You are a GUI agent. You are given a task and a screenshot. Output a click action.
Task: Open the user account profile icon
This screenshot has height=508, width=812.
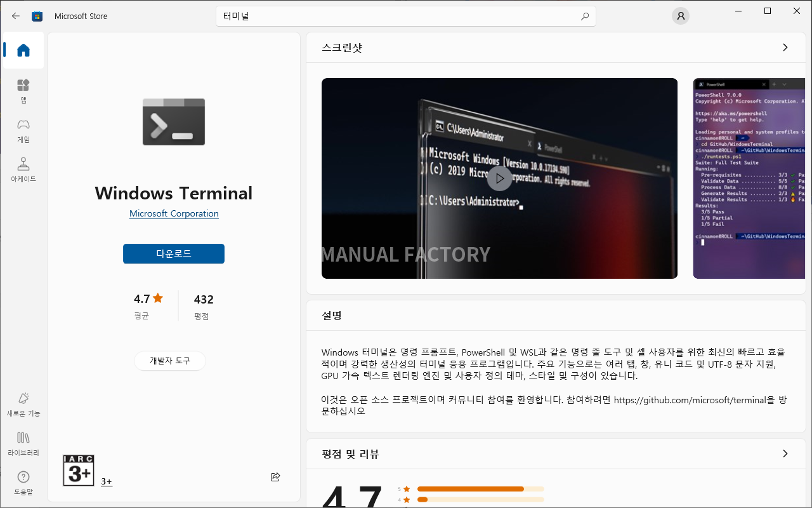pyautogui.click(x=681, y=17)
